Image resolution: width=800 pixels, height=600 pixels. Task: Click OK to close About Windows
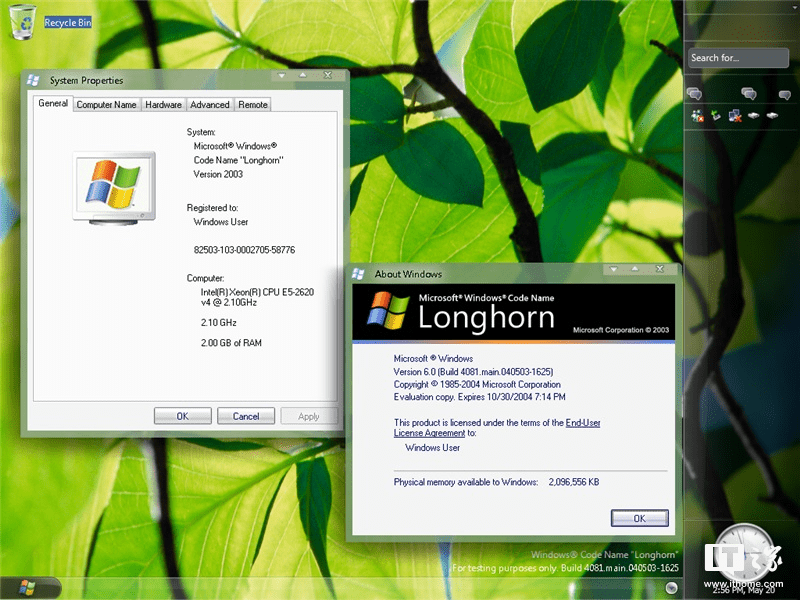pos(639,518)
